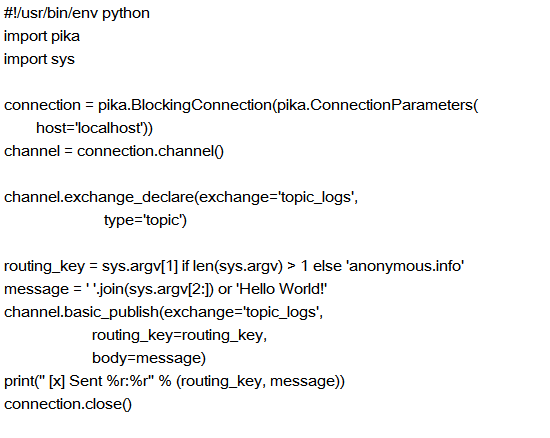Click 'connection.close()' line
This screenshot has height=438, width=550.
pyautogui.click(x=68, y=404)
